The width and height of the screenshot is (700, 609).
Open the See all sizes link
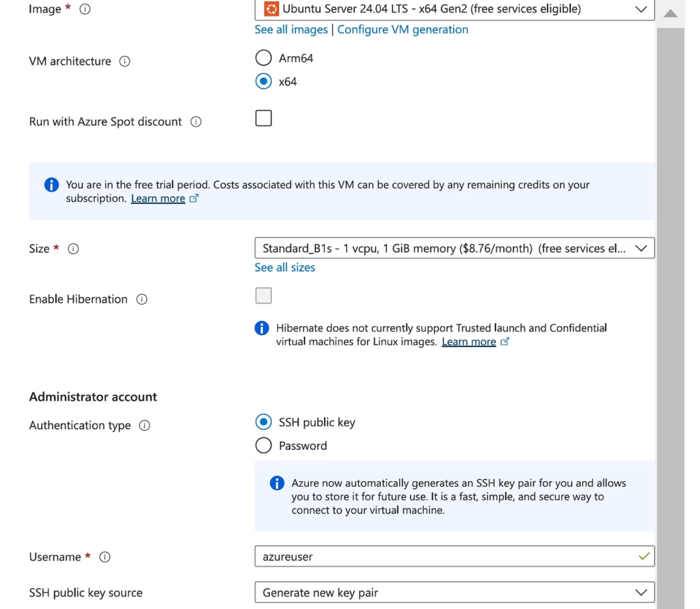(x=285, y=267)
